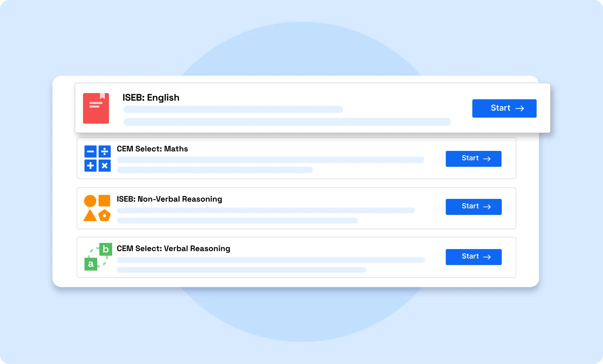Select the CEM Select: Maths title
603x364 pixels.
pos(152,149)
